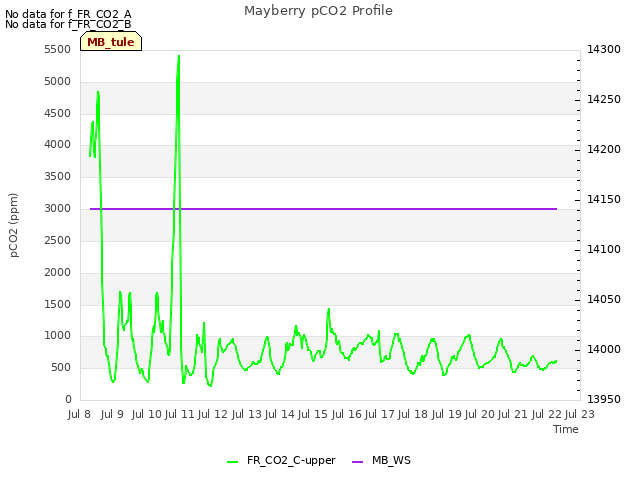Click the 'No data for f_FR_CO2_A' message
This screenshot has width=640, height=480.
(x=68, y=14)
